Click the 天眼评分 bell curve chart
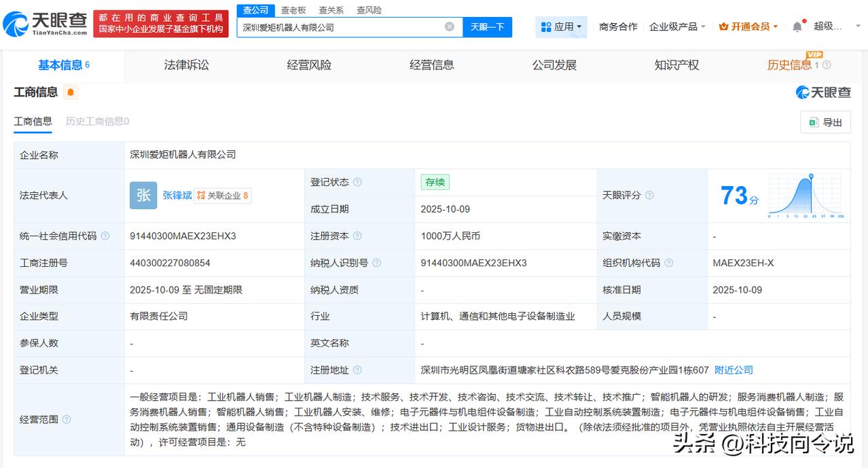The image size is (868, 468). [806, 196]
